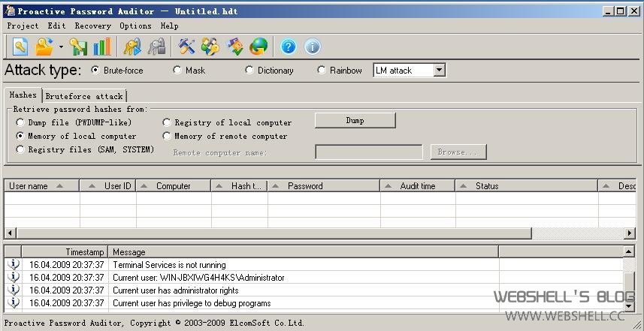Click the purchase card with checkmark icon
Viewport: 644px width, 331px height.
235,47
